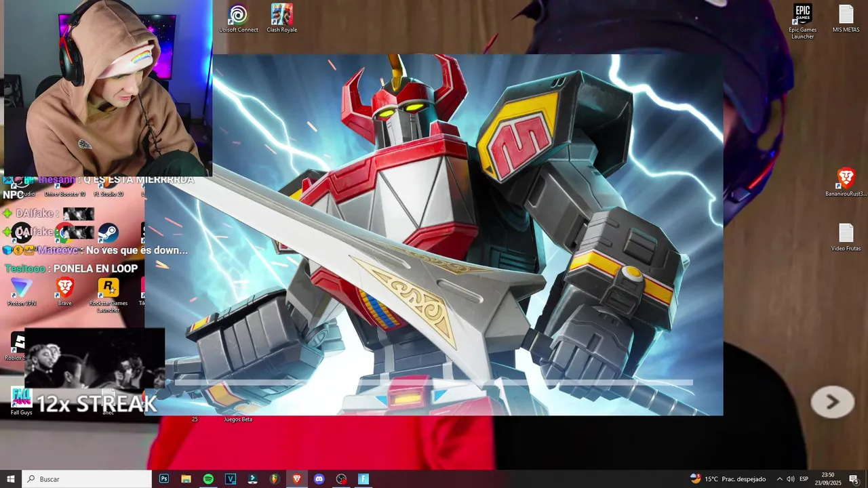Click the next arrow button at right
This screenshot has width=868, height=488.
click(833, 402)
